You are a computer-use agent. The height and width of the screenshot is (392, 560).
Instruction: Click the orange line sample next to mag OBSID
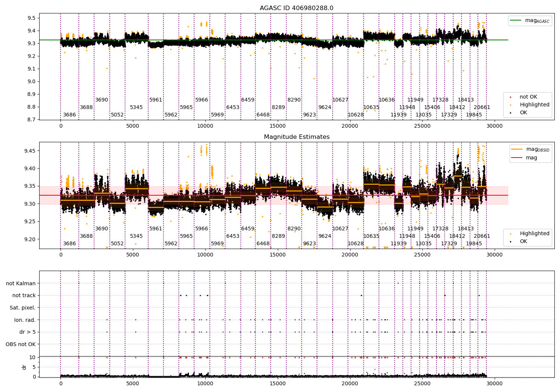point(517,149)
